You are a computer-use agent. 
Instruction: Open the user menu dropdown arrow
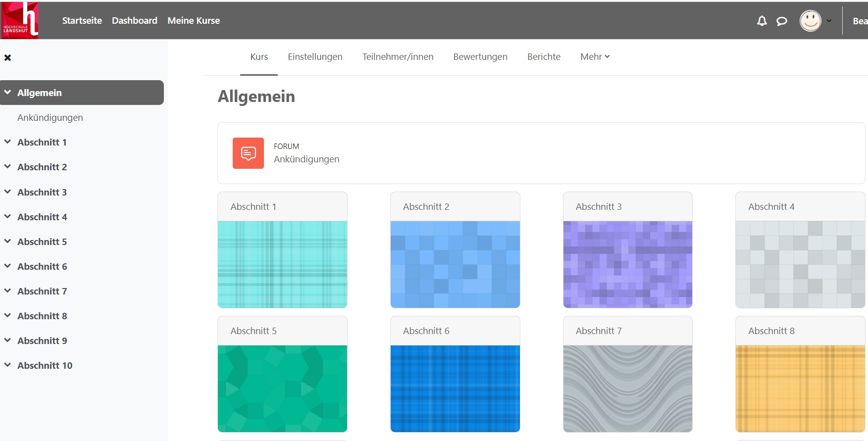click(829, 21)
